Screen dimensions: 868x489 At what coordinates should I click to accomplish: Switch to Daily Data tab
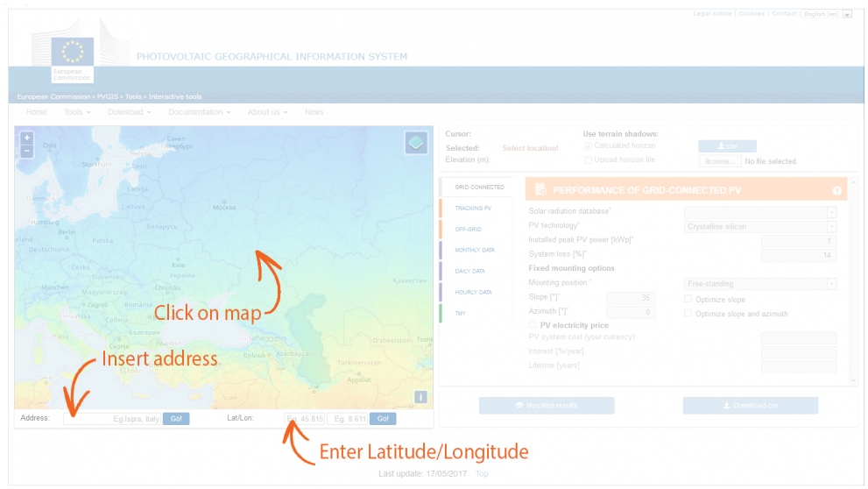[x=469, y=272]
